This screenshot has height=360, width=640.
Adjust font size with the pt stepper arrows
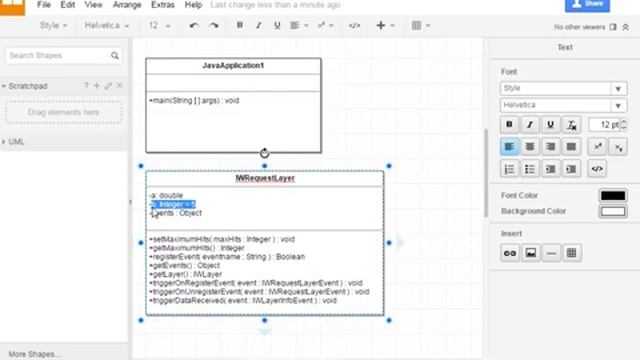point(624,124)
